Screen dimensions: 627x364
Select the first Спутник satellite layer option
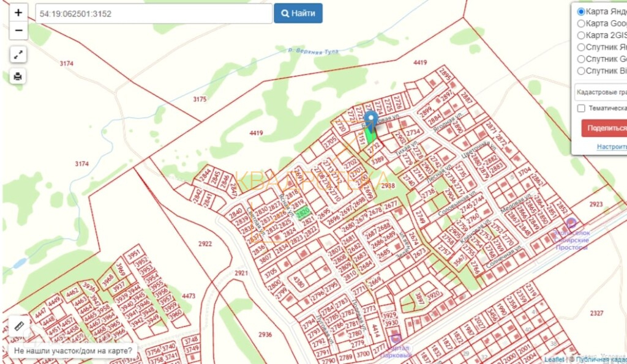581,47
